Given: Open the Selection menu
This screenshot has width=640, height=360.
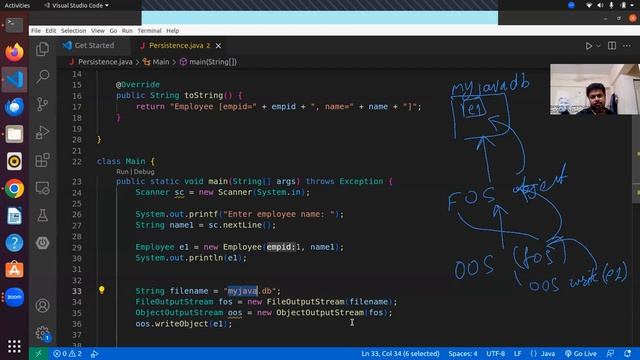Looking at the screenshot, I should pyautogui.click(x=73, y=31).
